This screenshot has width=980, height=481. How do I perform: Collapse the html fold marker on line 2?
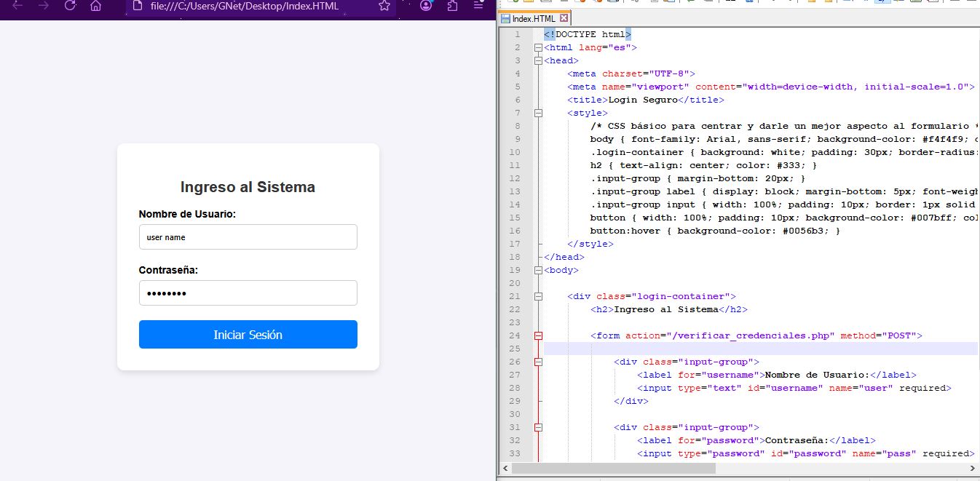539,47
